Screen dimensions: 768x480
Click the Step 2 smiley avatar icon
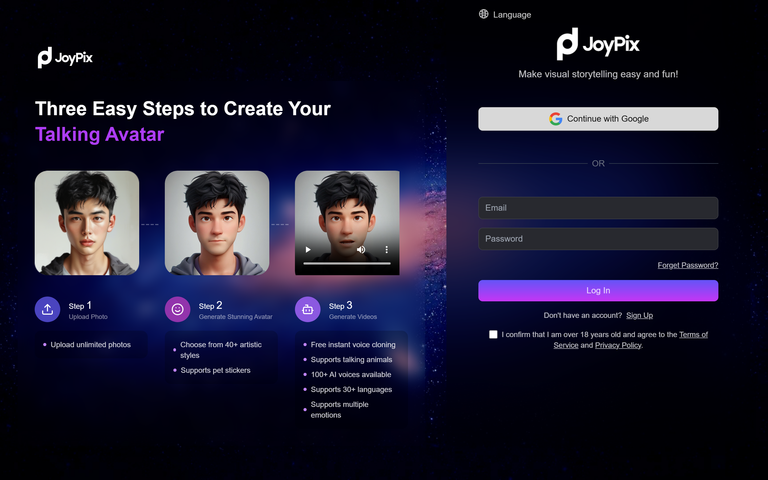177,310
